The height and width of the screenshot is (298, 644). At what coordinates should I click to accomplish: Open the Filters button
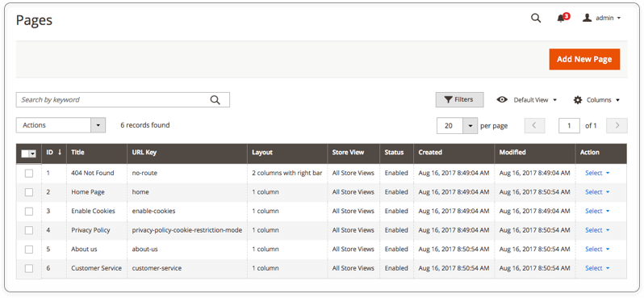[x=459, y=99]
